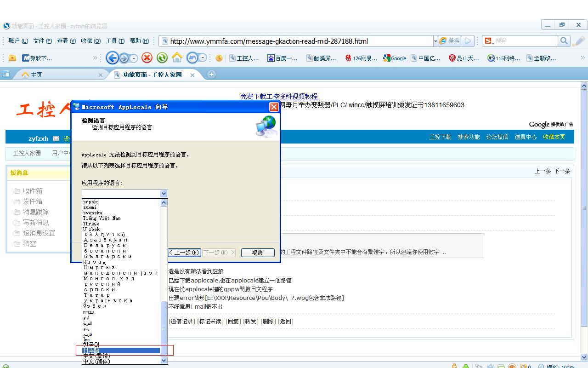Click the magnifier search icon
The height and width of the screenshot is (368, 588).
(564, 41)
